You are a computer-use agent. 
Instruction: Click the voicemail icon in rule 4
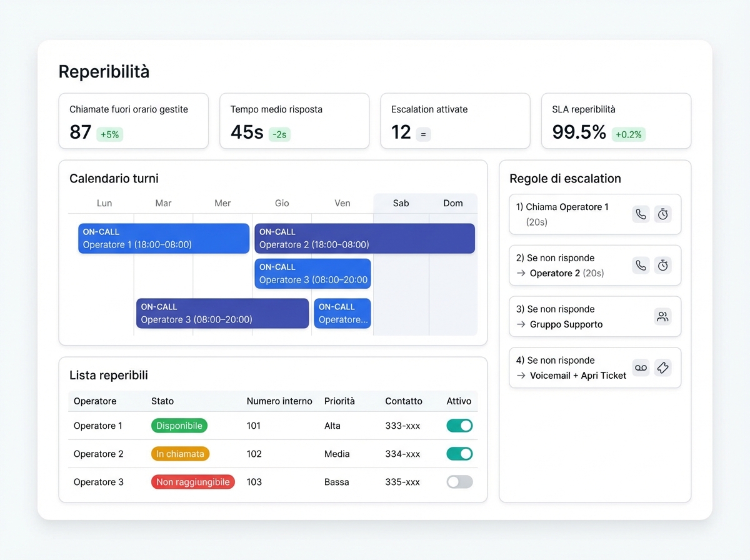(x=641, y=368)
